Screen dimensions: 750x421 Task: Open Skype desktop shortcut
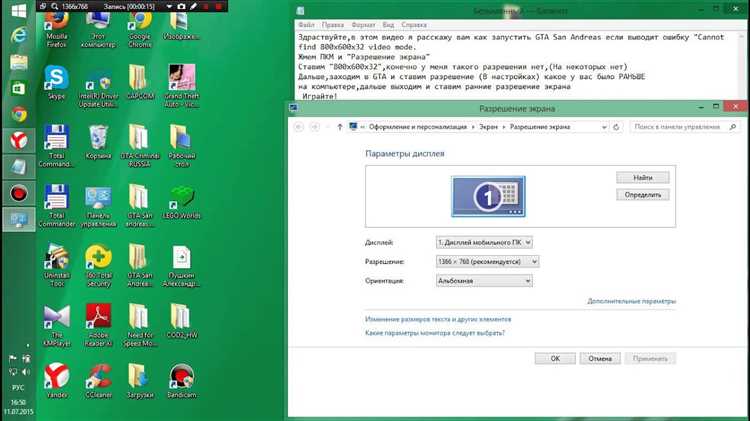point(56,82)
